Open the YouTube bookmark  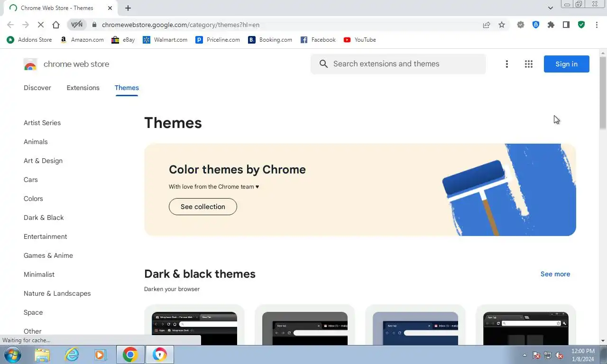click(x=360, y=40)
